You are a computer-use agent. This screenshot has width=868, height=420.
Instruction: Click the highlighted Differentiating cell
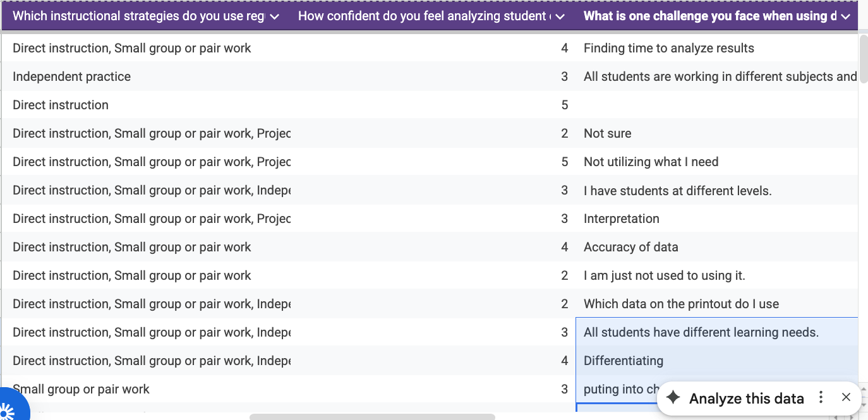click(624, 361)
